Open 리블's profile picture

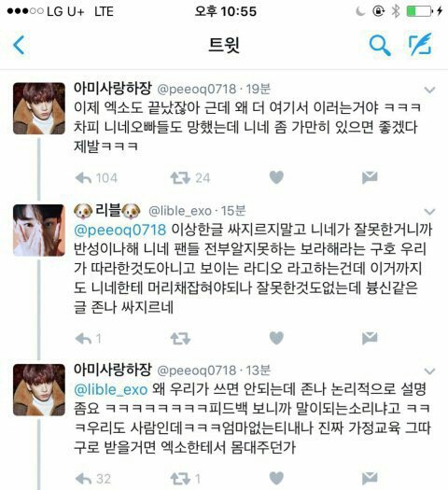[x=39, y=231]
